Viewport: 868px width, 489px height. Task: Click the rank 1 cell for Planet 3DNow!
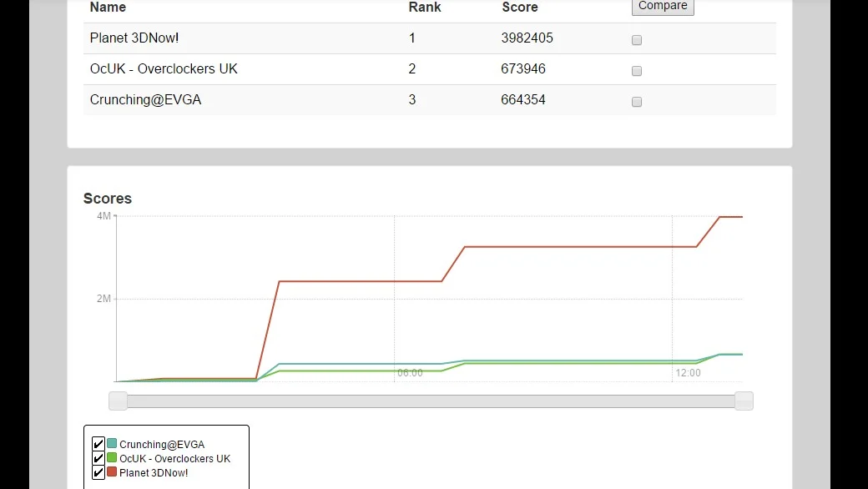pos(411,38)
